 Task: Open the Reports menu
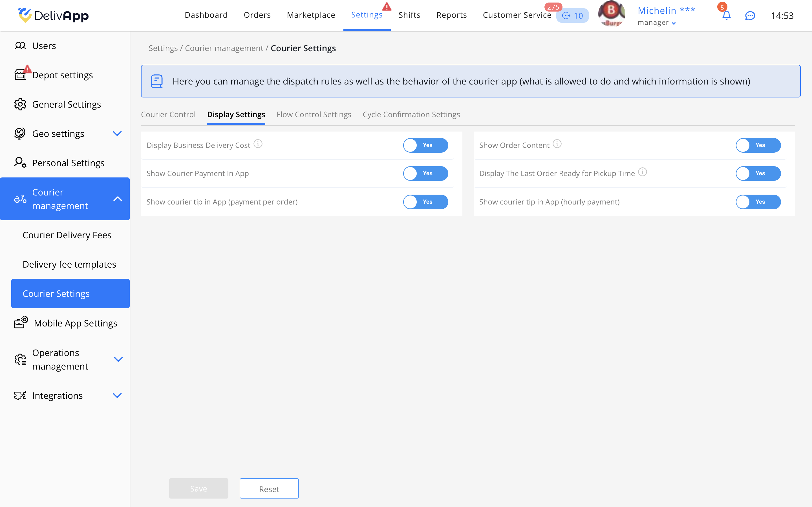point(451,15)
